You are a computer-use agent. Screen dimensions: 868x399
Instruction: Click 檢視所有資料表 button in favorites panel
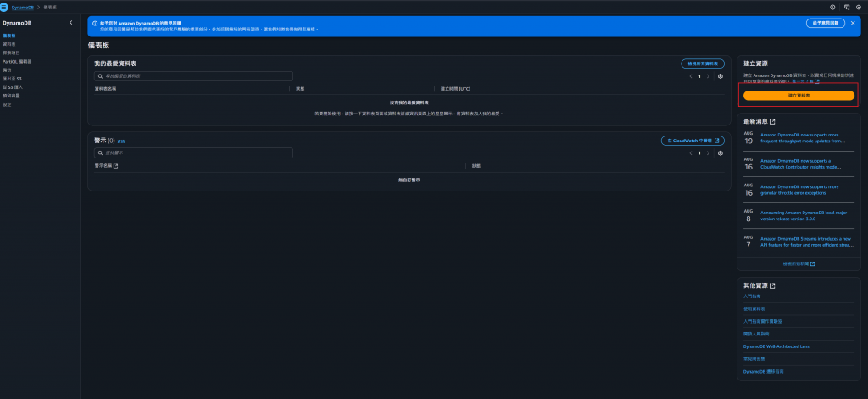point(703,64)
